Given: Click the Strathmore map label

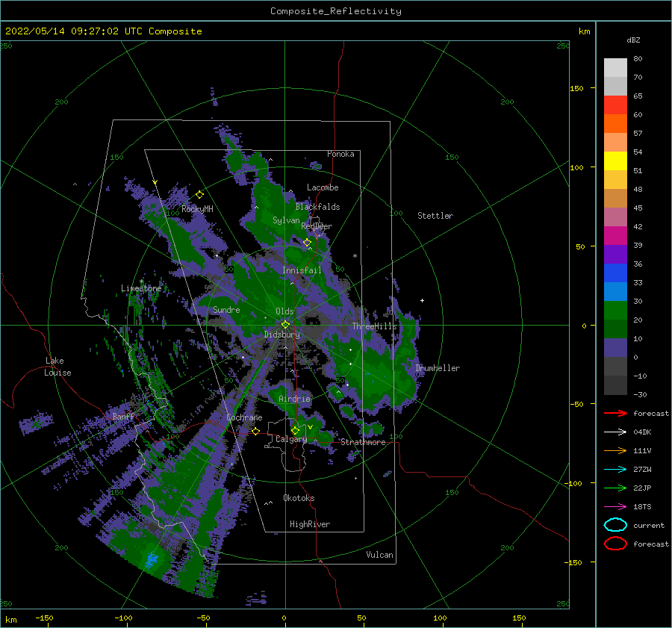Looking at the screenshot, I should (363, 442).
